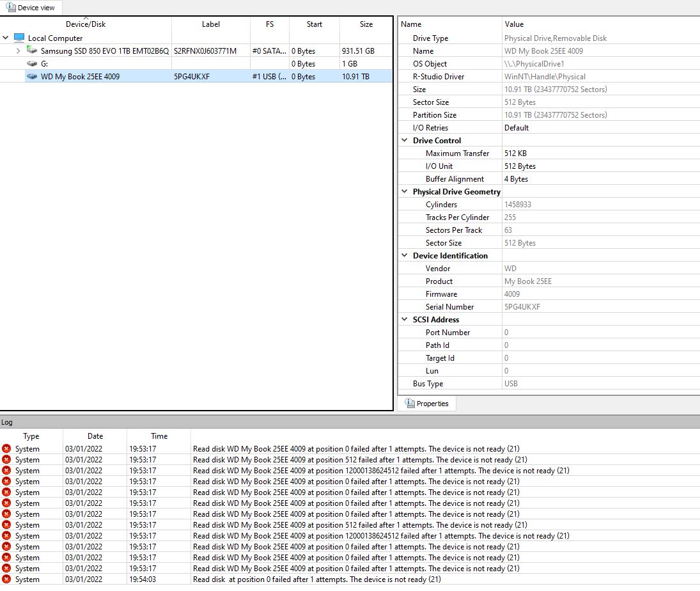Image resolution: width=700 pixels, height=591 pixels.
Task: Click the G: drive icon
Action: point(32,63)
